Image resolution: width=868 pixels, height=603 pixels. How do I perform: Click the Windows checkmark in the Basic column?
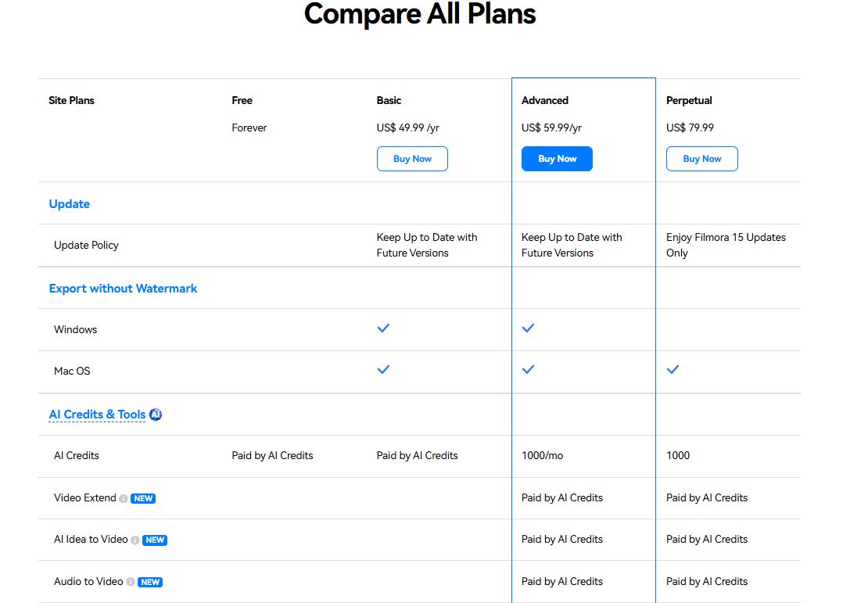[383, 328]
